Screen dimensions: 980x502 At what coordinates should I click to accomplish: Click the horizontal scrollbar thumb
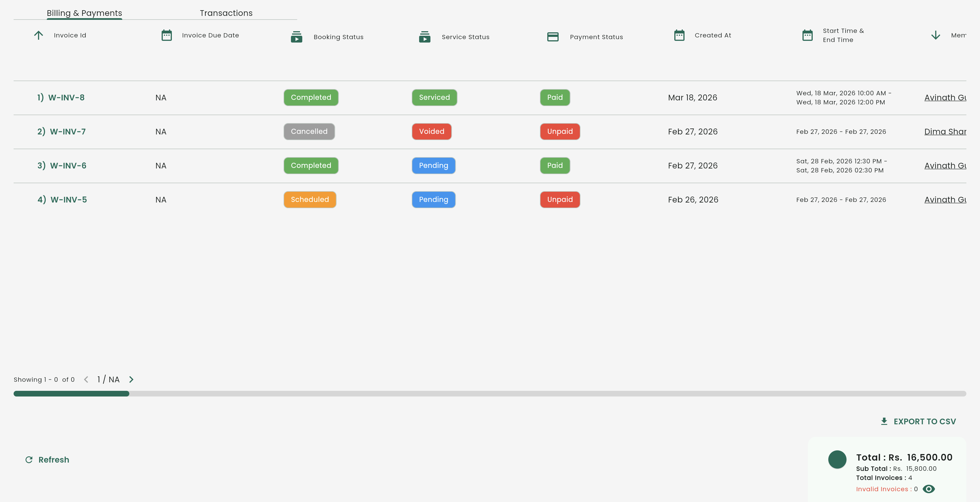(x=71, y=394)
